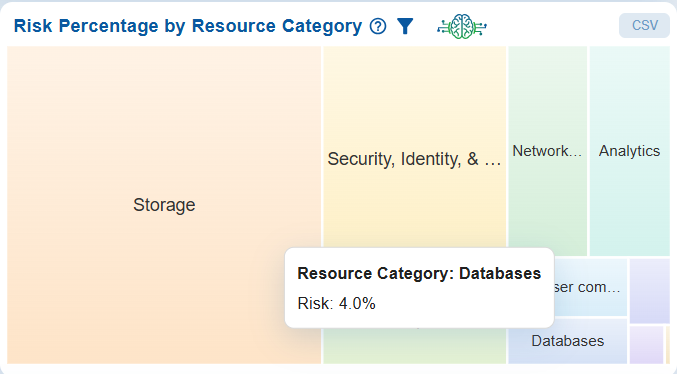Click the 'Resource Category: Databases' tooltip heading
Image resolution: width=677 pixels, height=374 pixels.
(419, 273)
